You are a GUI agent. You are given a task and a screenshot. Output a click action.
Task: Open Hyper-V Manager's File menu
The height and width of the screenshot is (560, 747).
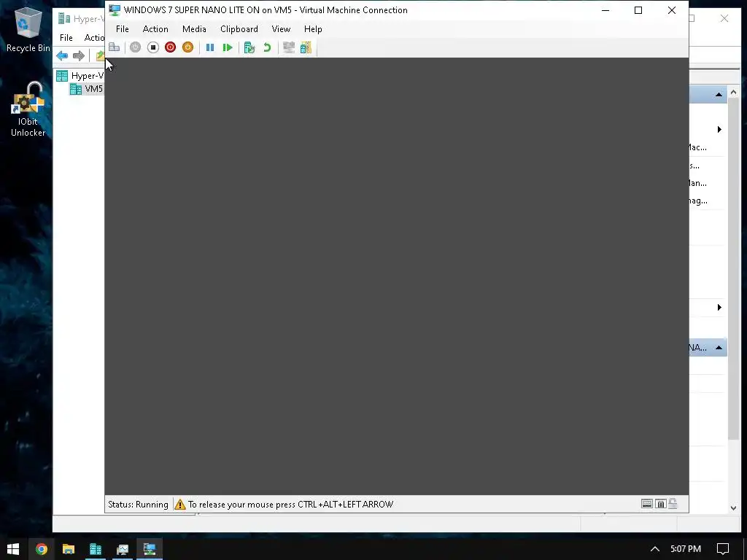66,38
